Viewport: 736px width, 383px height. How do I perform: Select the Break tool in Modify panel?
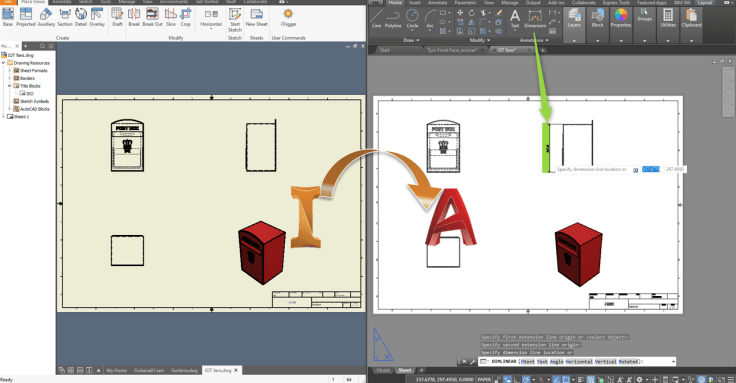coord(134,17)
